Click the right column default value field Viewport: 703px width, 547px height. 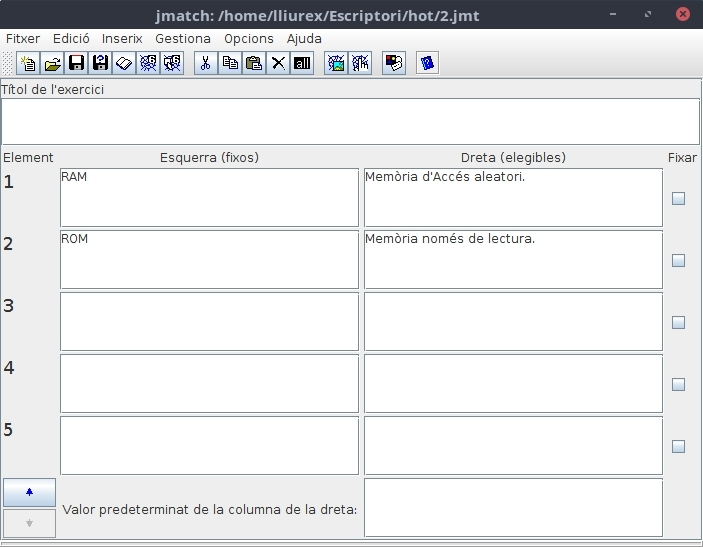pyautogui.click(x=513, y=508)
